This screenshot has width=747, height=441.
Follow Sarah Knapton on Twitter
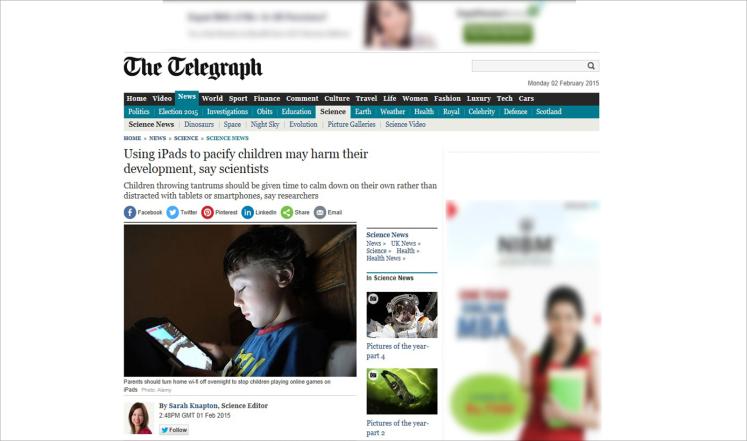174,430
